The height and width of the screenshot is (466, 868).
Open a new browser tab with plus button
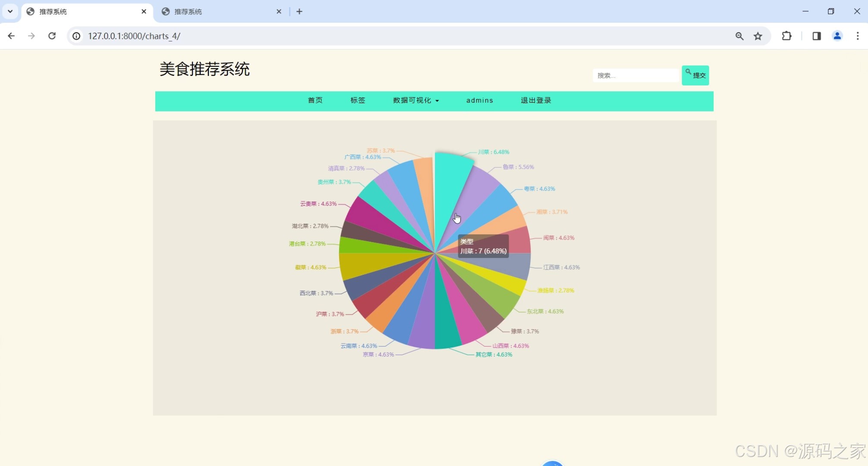(299, 11)
